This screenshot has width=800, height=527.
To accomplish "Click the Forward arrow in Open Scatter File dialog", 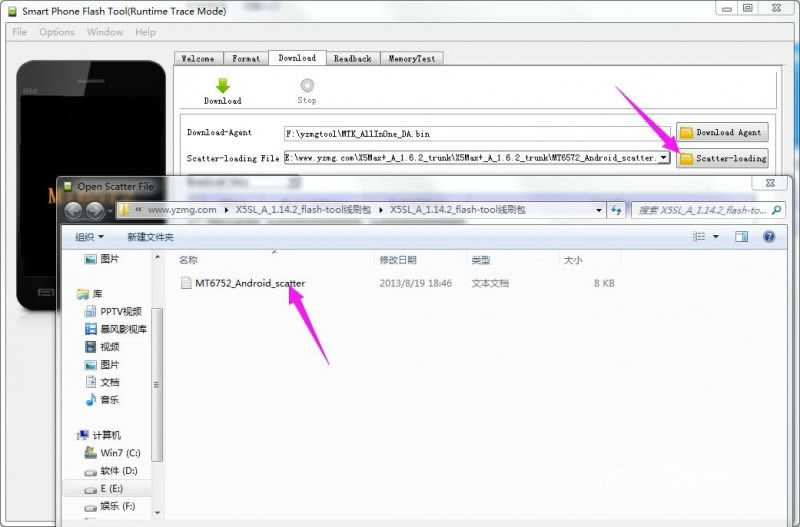I will click(95, 210).
